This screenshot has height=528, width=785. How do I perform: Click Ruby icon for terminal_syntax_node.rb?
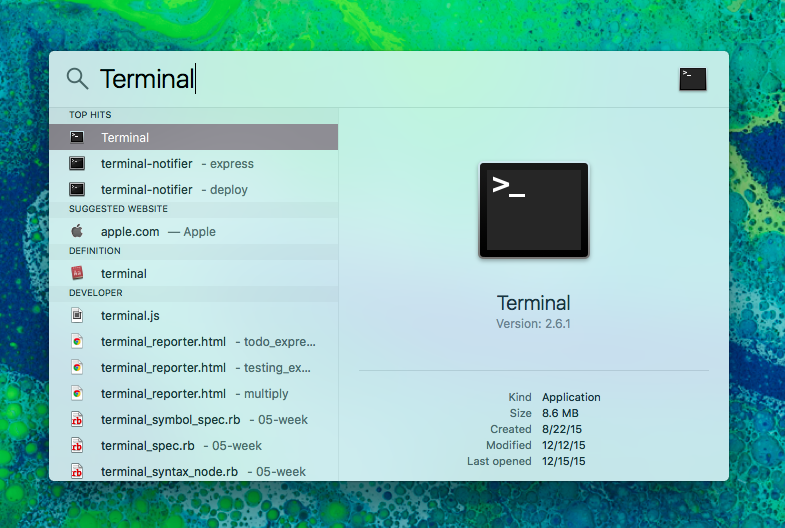click(77, 471)
